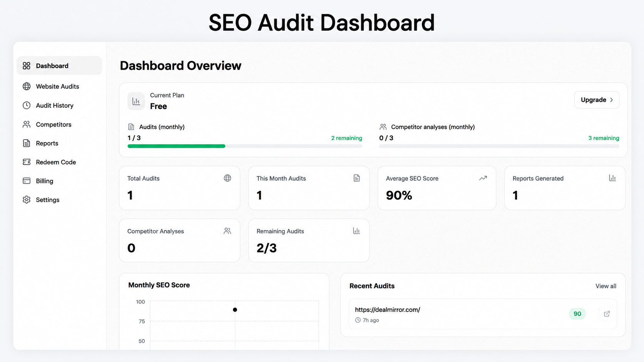Click the globe icon beside Website Audits
Image resolution: width=644 pixels, height=362 pixels.
[27, 86]
